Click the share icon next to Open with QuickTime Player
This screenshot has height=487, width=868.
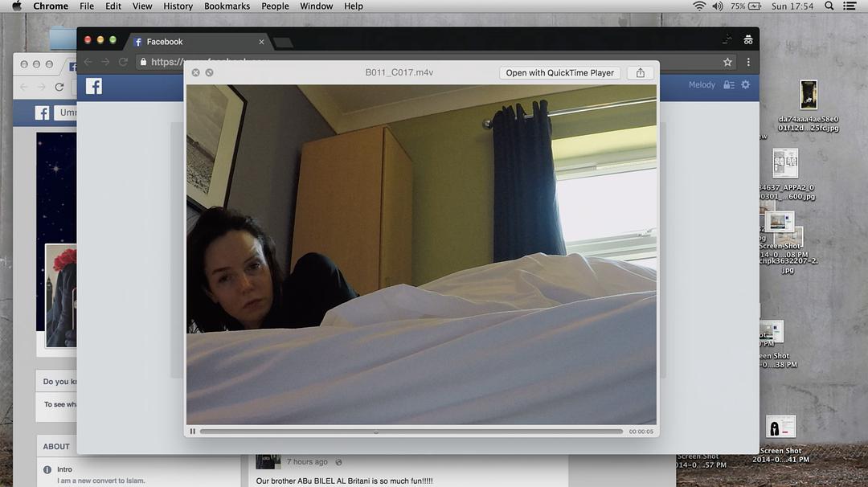(640, 72)
